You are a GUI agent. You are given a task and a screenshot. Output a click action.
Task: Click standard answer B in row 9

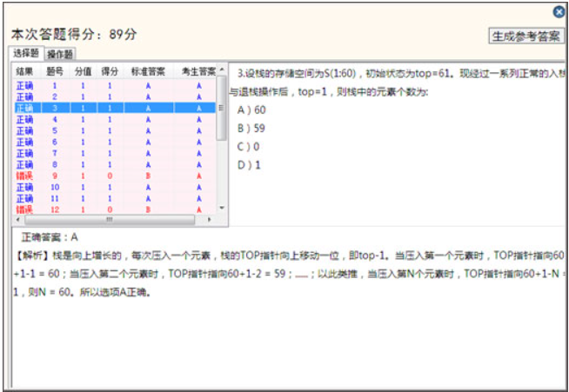click(148, 176)
